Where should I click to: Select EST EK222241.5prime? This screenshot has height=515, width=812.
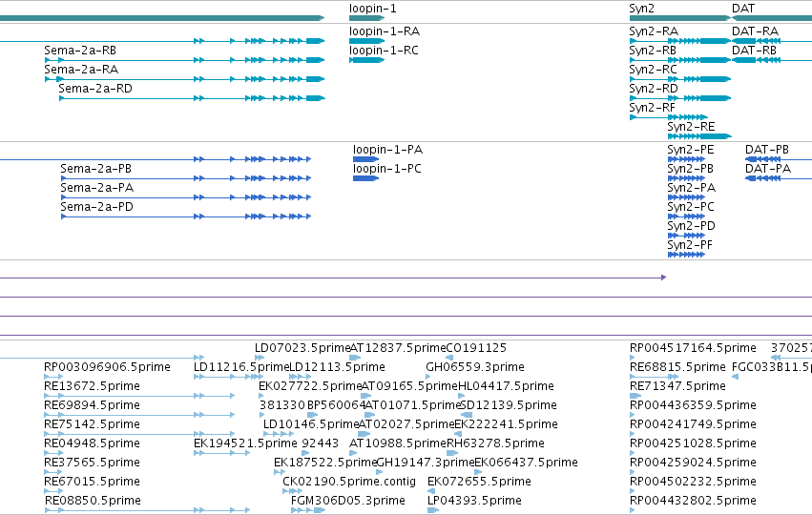coord(506,424)
